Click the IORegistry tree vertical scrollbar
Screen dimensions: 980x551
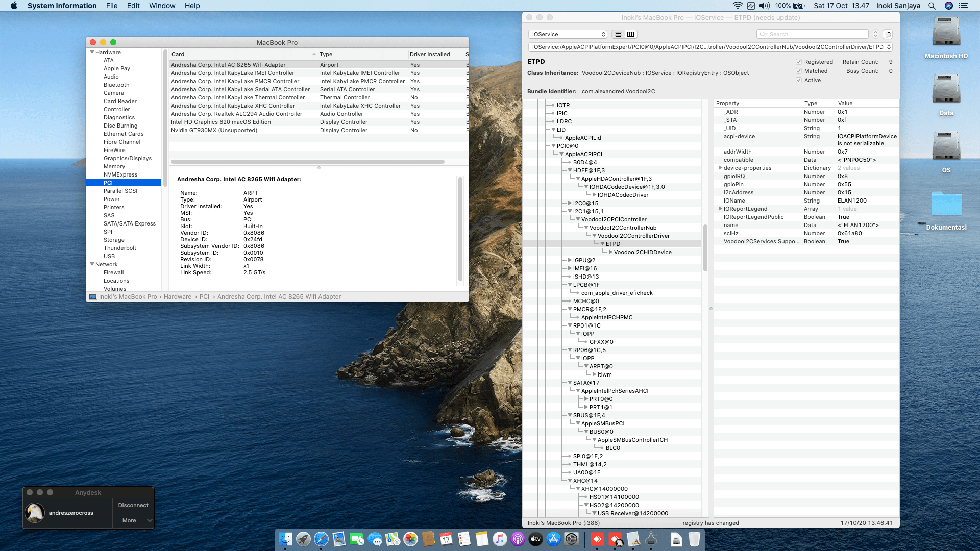705,247
